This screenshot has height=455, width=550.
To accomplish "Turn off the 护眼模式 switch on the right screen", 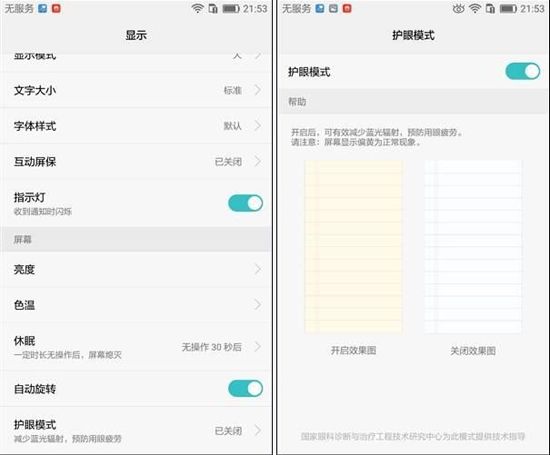I will tap(523, 71).
